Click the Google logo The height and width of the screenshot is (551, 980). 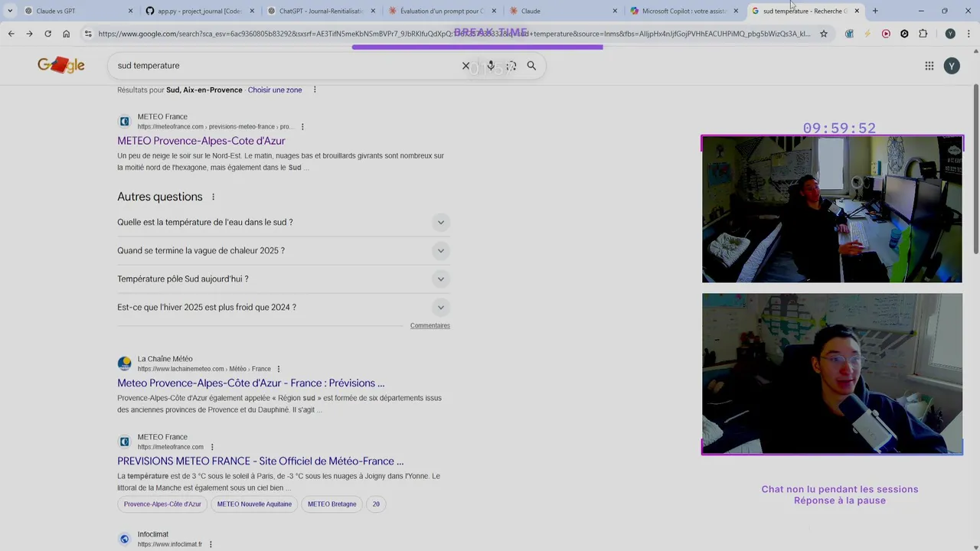pos(61,66)
